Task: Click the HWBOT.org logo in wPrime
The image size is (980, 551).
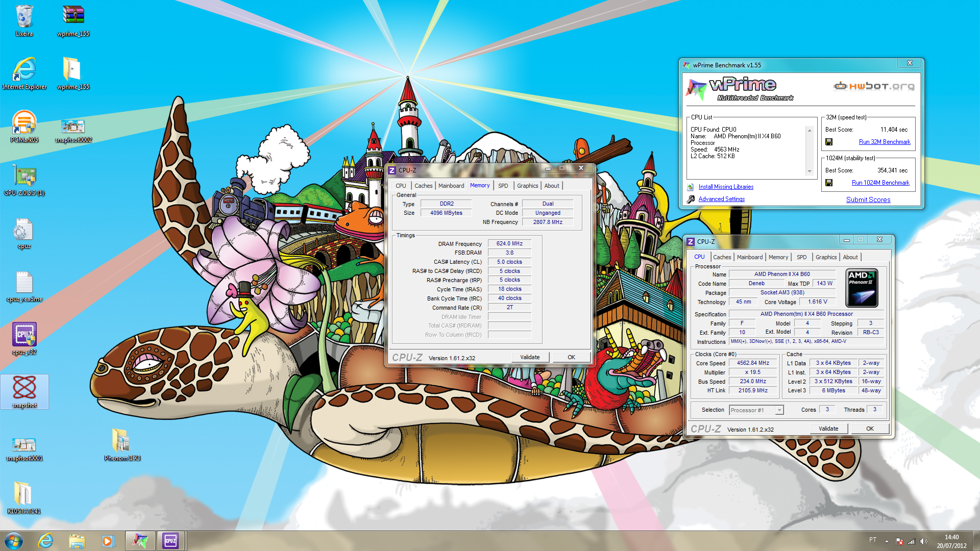Action: point(874,86)
